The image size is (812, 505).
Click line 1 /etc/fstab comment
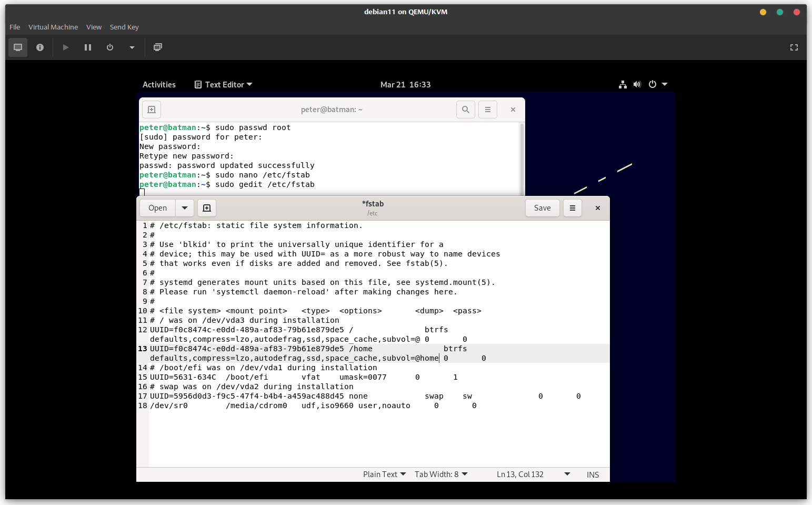coord(256,225)
